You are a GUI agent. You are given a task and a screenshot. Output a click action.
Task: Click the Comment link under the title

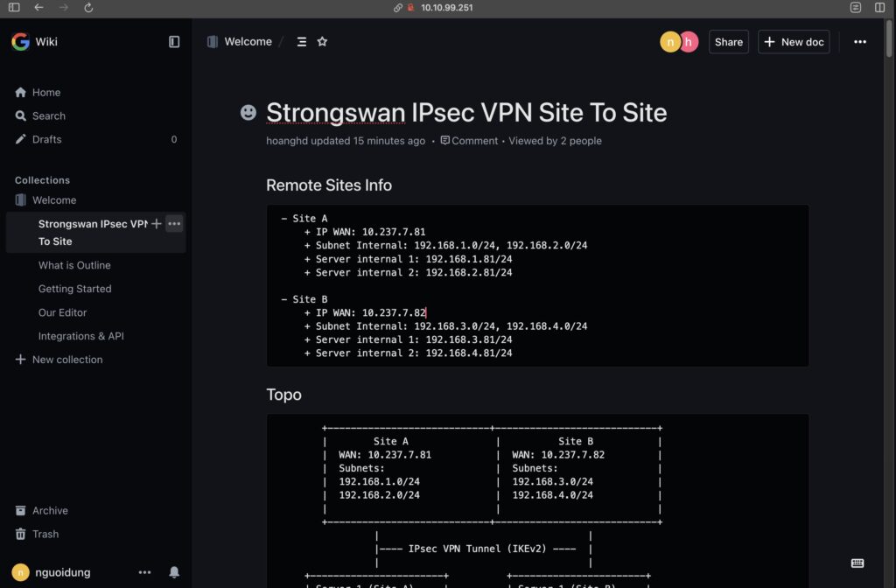pos(469,141)
